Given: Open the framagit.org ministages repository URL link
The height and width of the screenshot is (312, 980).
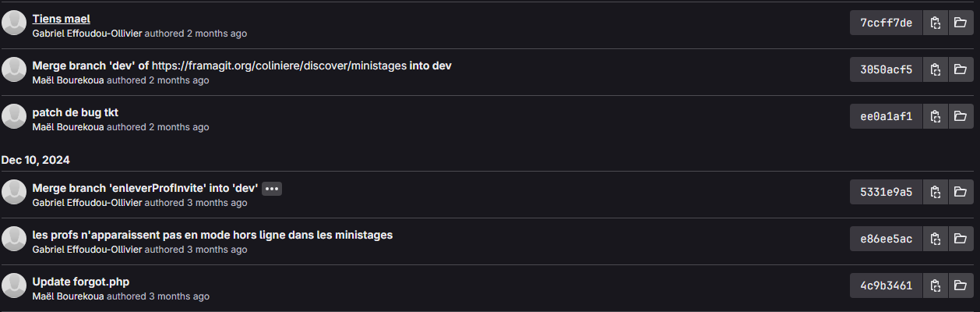Looking at the screenshot, I should pos(279,66).
